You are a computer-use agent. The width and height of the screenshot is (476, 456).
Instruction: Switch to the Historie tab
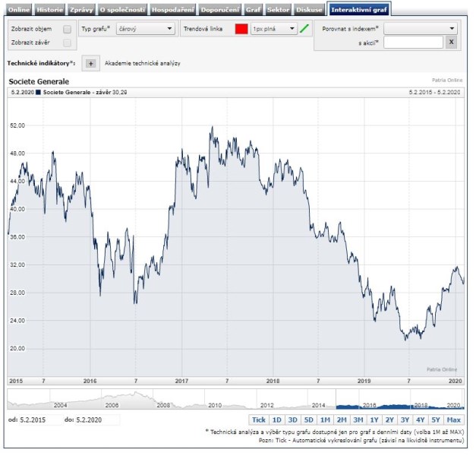(x=49, y=9)
